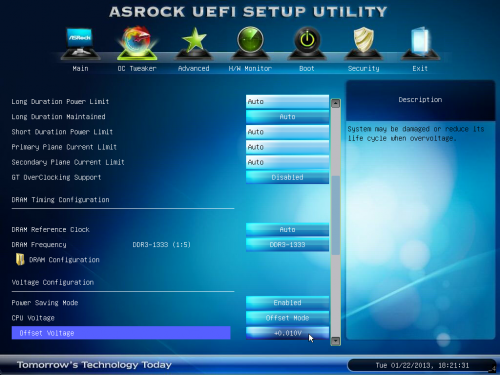
Task: Click the date and time display
Action: (x=422, y=365)
